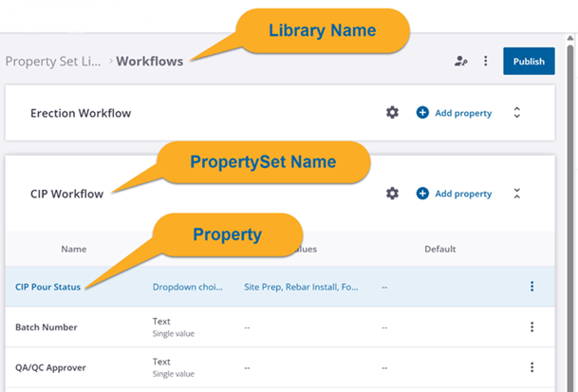Open the CIP Pour Status row options menu

click(531, 287)
